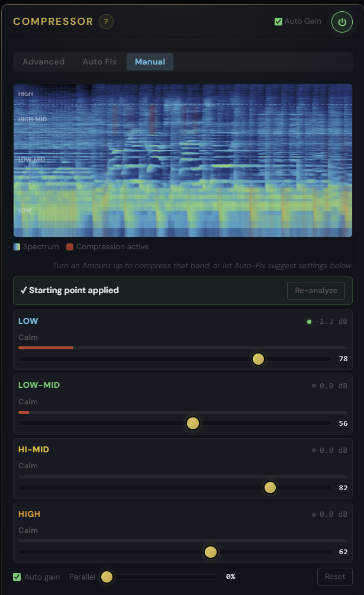Click the Compression active red legend icon
The height and width of the screenshot is (595, 364).
70,247
